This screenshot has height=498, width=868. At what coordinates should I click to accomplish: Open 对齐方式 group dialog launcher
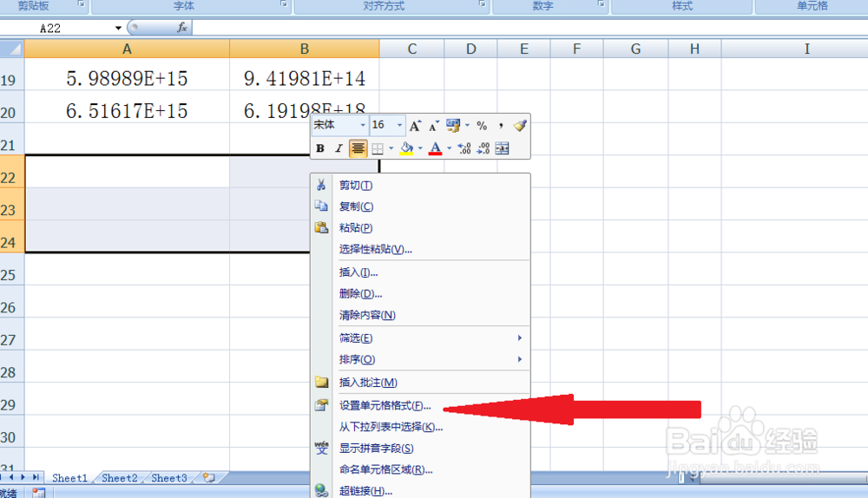(482, 3)
